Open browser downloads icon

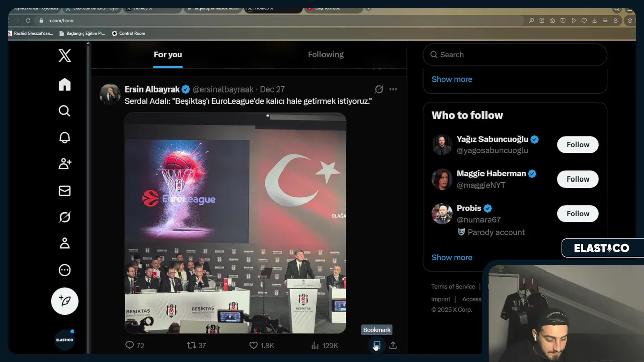pyautogui.click(x=595, y=21)
